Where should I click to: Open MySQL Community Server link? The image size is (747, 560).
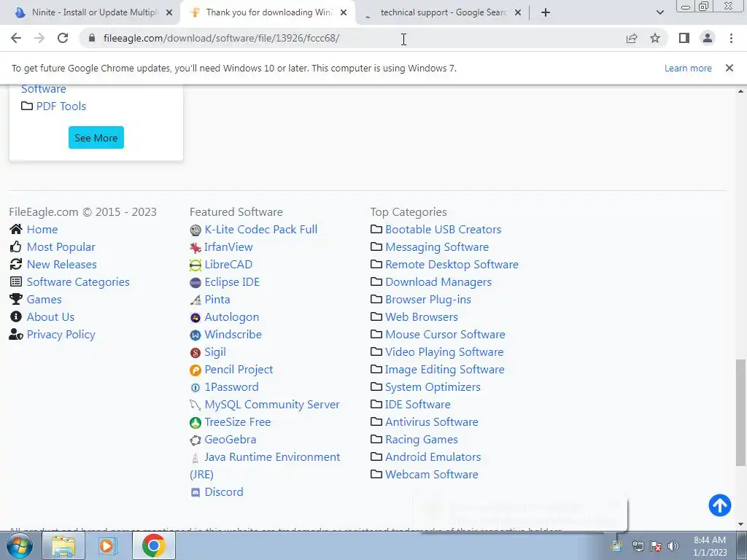272,404
